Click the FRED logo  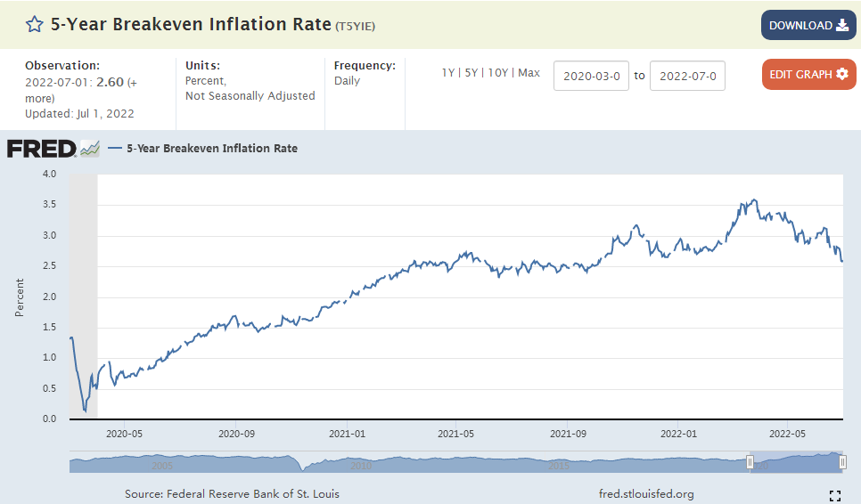pos(41,149)
